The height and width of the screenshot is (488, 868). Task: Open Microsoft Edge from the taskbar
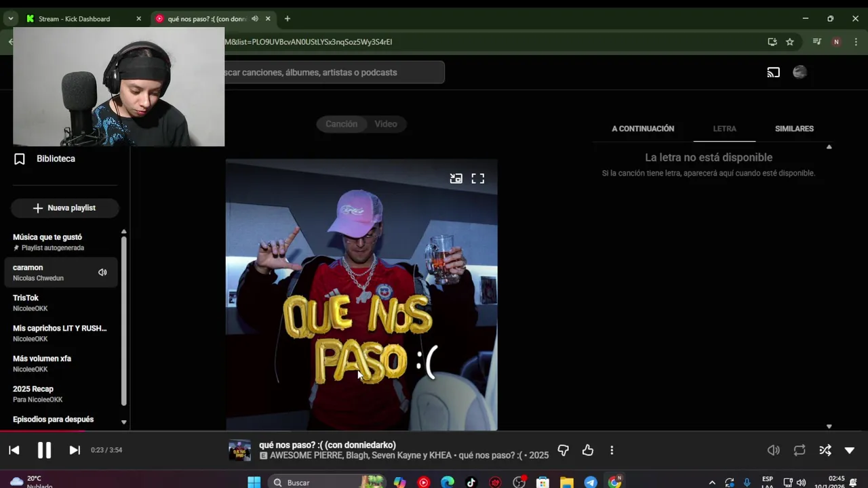tap(448, 483)
